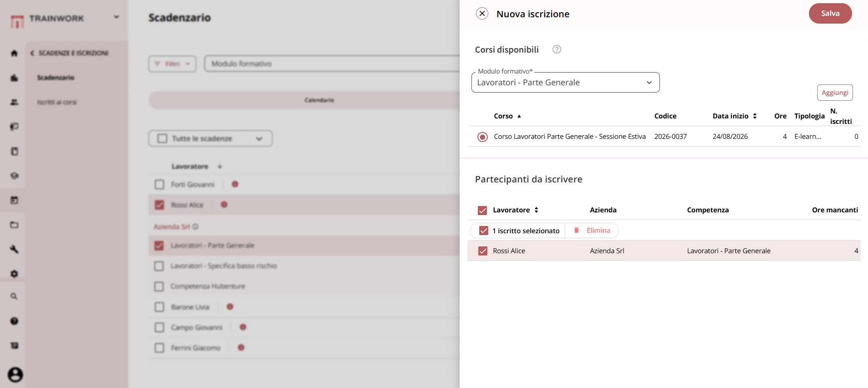
Task: Open Scadenzario menu item
Action: click(55, 78)
